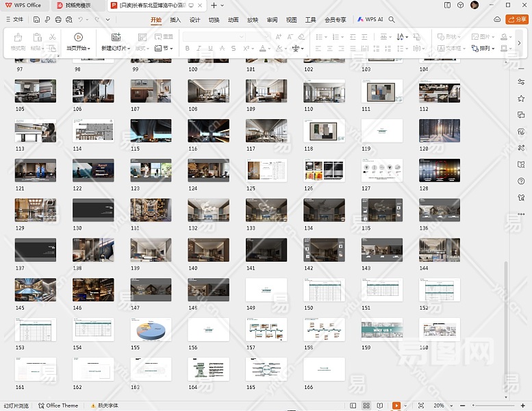Click the play from current slide icon
The image size is (532, 411).
pyautogui.click(x=78, y=37)
